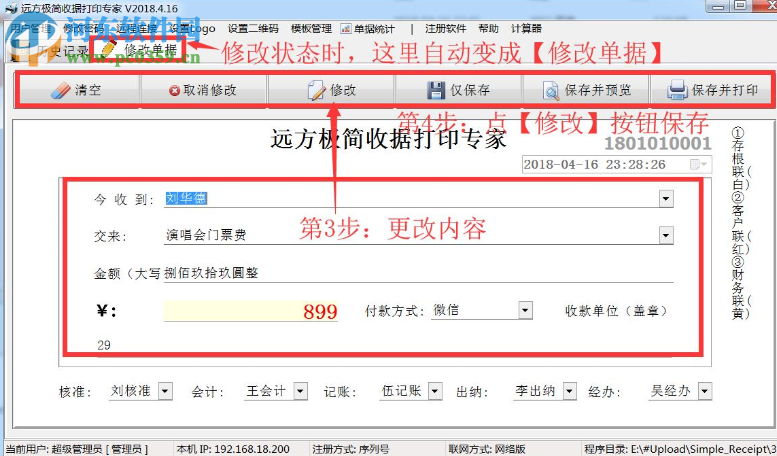This screenshot has width=777, height=456.
Task: Click the magnifier page icon of 保存并预览
Action: [x=551, y=91]
